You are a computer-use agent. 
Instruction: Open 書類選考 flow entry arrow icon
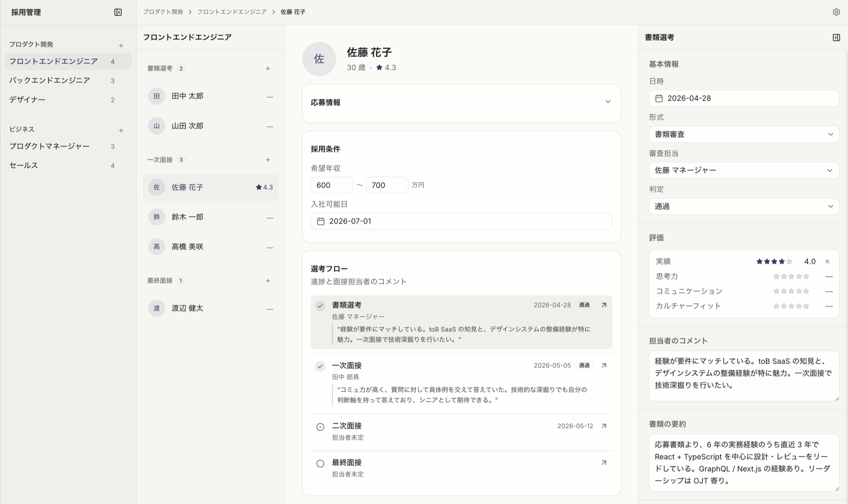pos(604,305)
